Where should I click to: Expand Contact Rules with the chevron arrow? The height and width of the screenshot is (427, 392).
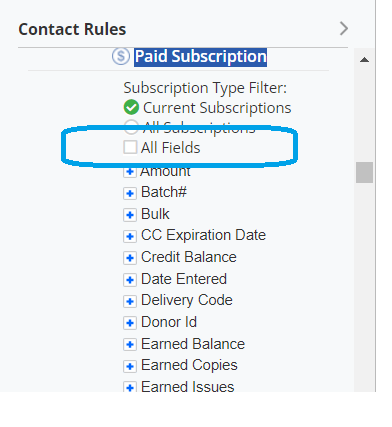[344, 29]
